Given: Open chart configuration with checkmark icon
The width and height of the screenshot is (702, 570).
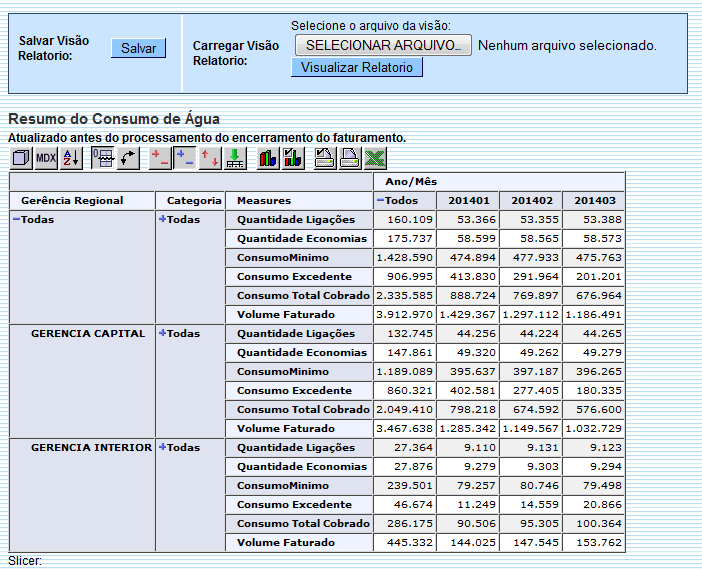Looking at the screenshot, I should (293, 158).
